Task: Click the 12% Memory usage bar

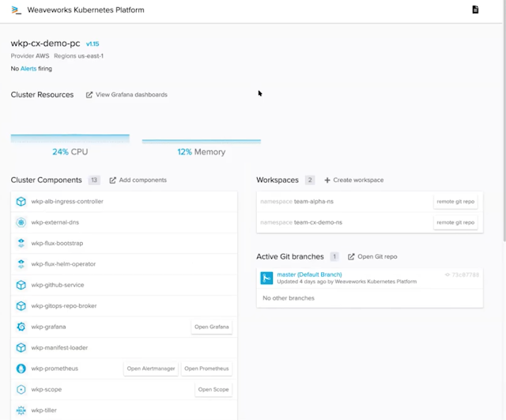Action: tap(202, 141)
